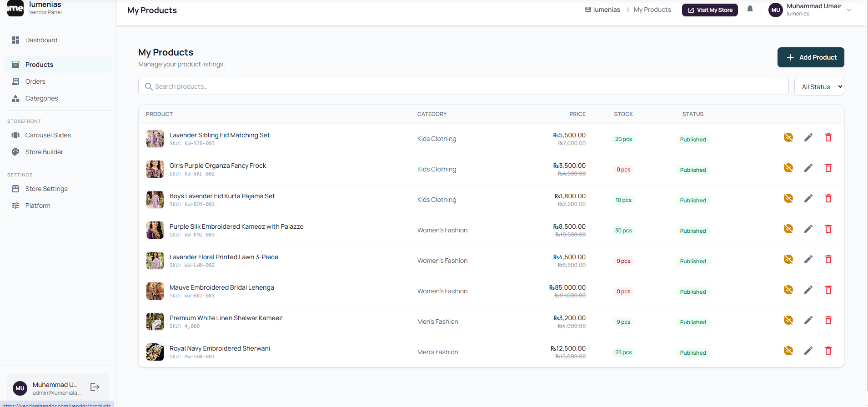
Task: Delete Lavender Floral Printed Lawn 3-Piece
Action: pos(828,259)
